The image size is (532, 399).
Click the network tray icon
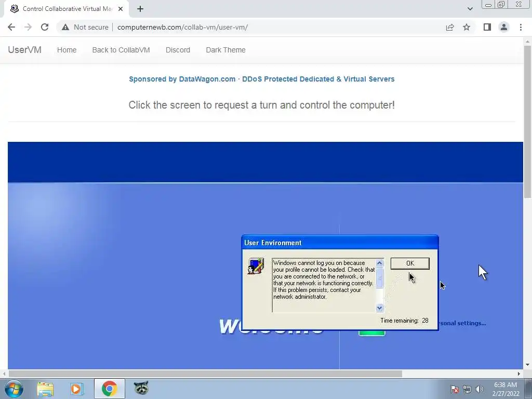(x=467, y=389)
